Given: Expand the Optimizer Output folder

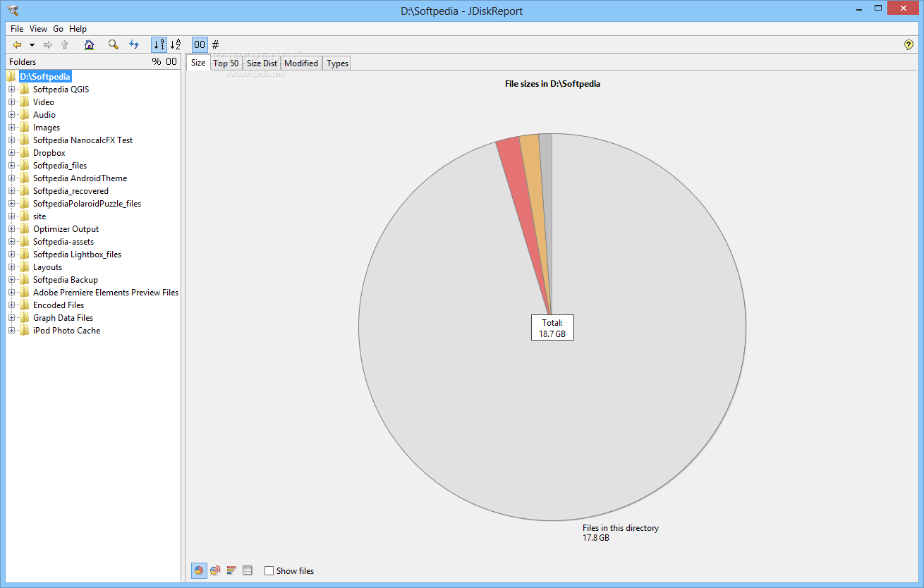Looking at the screenshot, I should [x=11, y=229].
